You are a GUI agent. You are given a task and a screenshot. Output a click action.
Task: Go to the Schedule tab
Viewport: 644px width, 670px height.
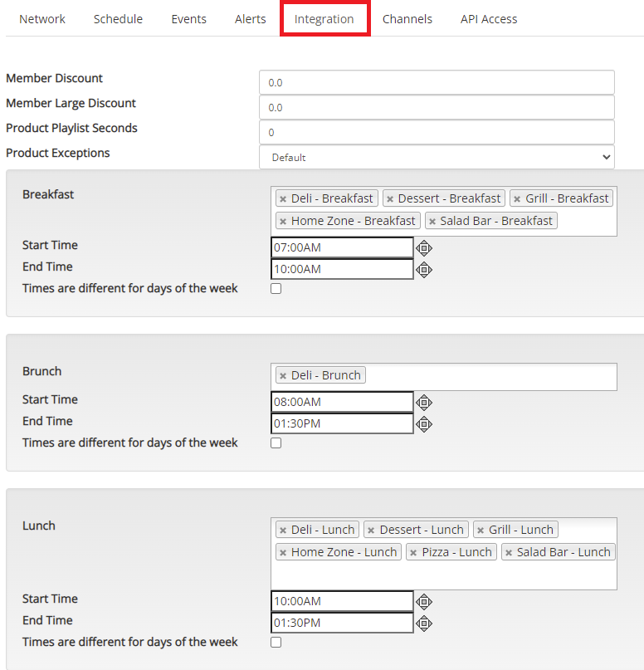(118, 19)
